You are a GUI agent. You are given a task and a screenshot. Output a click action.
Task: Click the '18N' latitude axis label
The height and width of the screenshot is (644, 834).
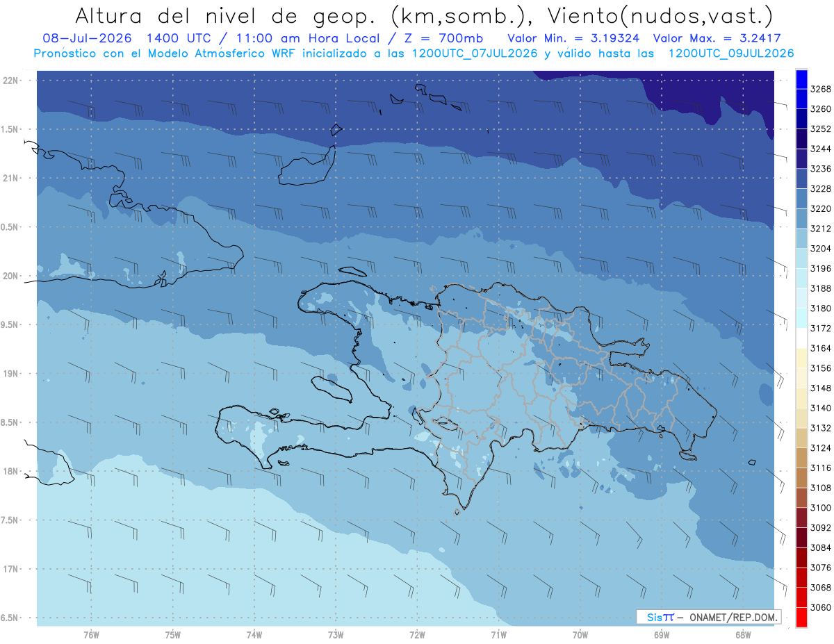tap(10, 471)
